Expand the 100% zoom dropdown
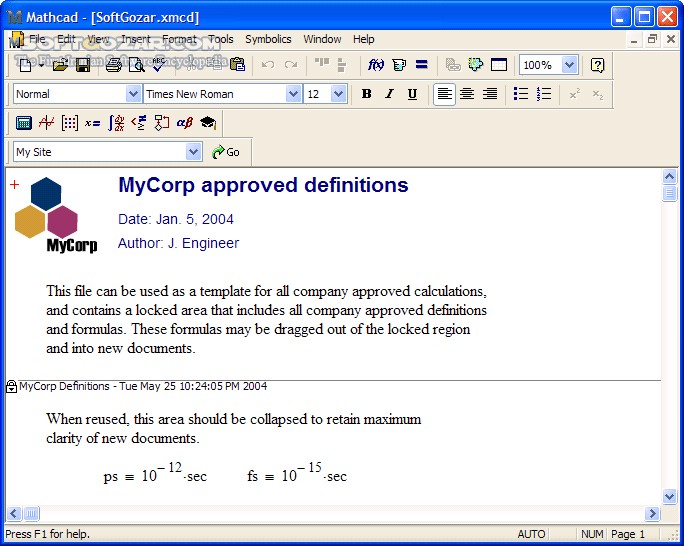Viewport: 684px width, 546px height. 569,65
